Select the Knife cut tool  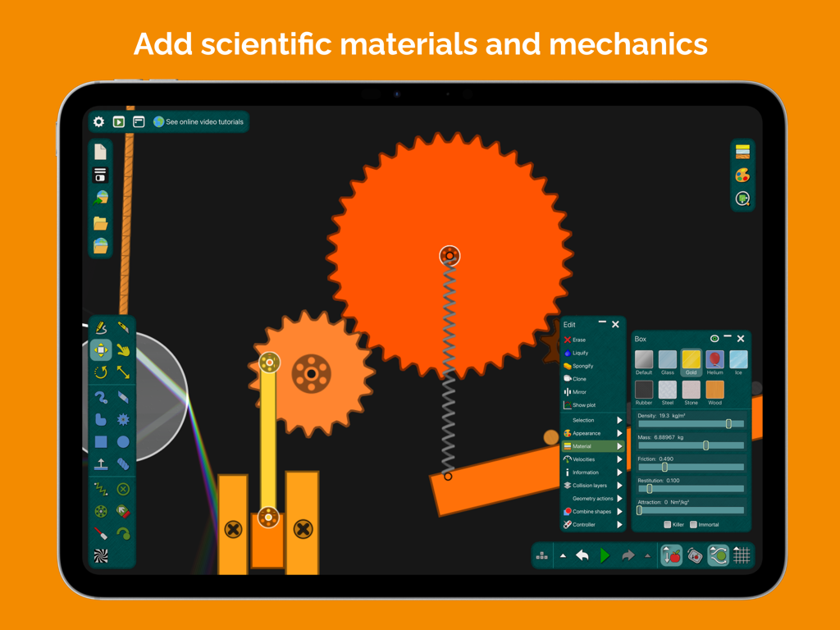(x=124, y=326)
